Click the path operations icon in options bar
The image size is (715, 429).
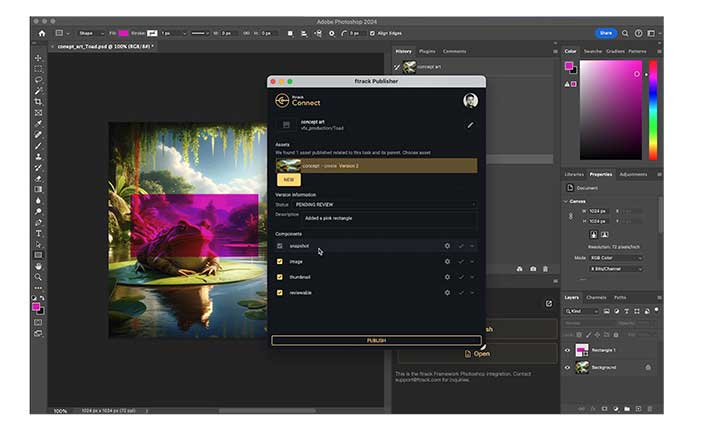[x=290, y=33]
